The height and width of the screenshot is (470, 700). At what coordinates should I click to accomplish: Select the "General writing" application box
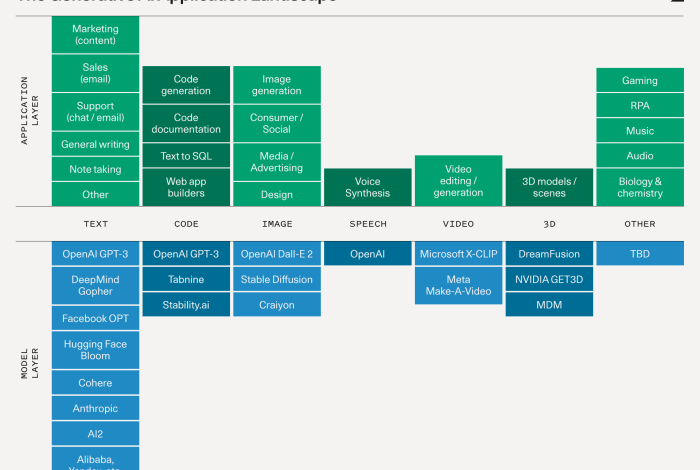coord(96,144)
